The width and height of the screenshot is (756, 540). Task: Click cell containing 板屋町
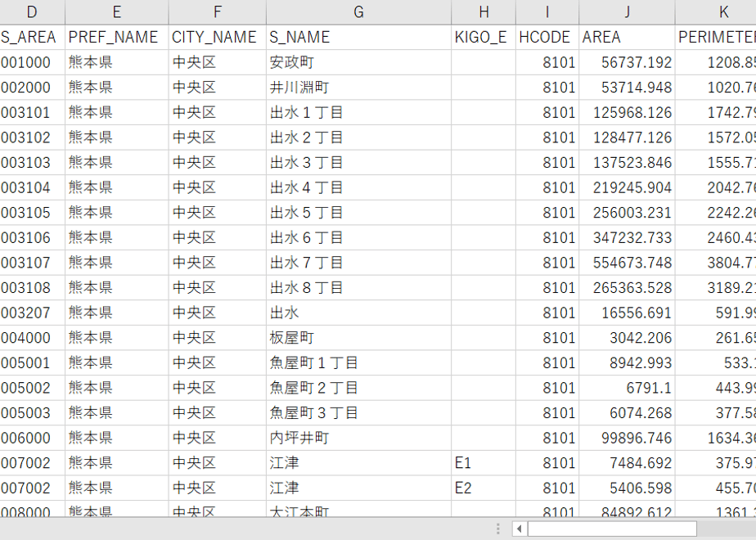358,338
